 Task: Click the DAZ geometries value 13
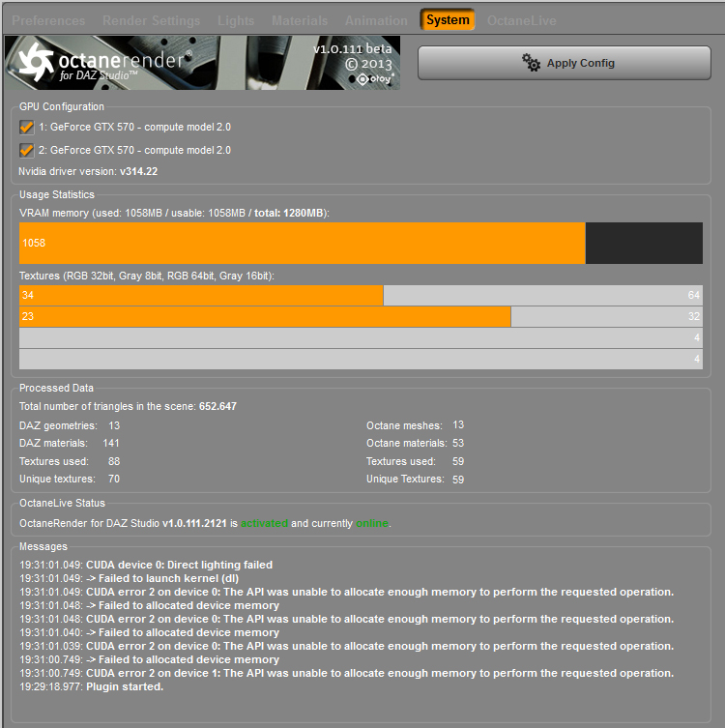pos(114,425)
